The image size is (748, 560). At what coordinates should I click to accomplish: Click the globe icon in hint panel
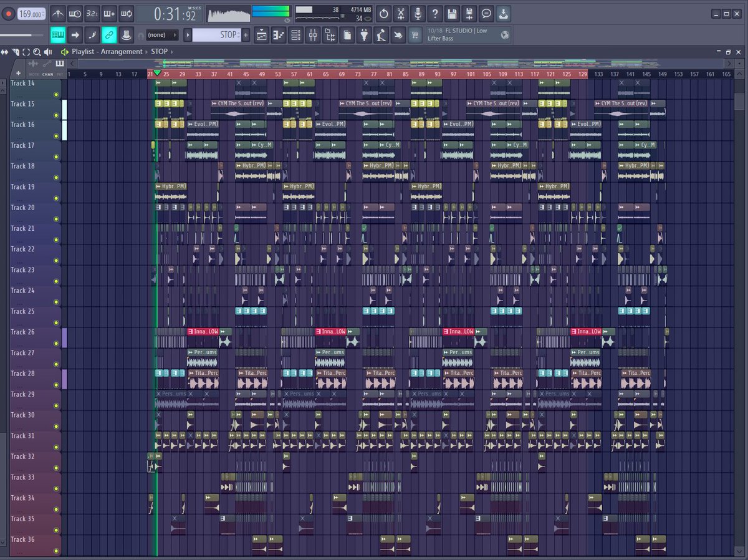pos(504,35)
